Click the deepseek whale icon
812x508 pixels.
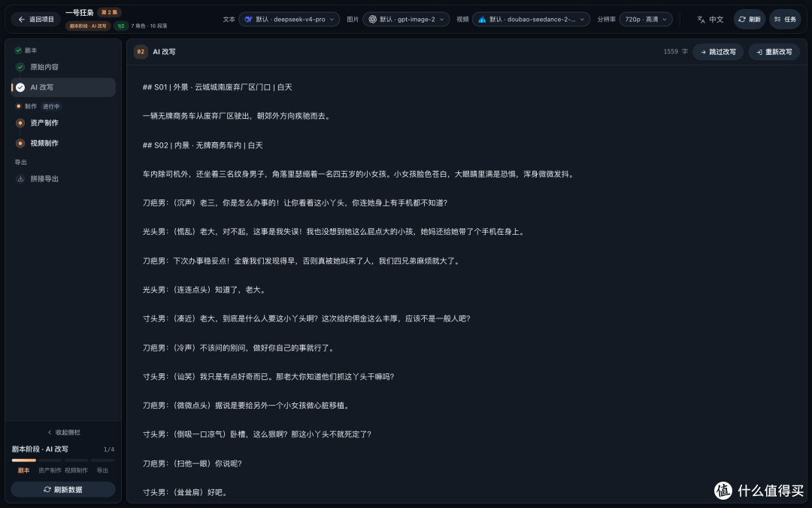coord(249,19)
